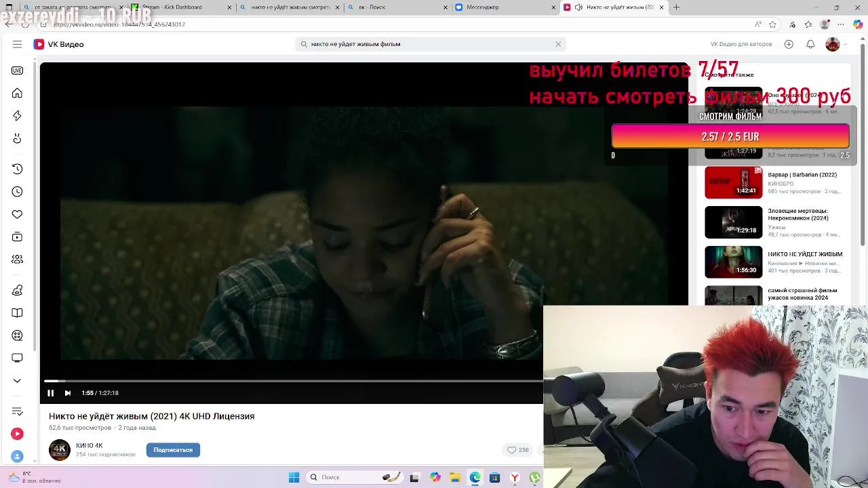Viewport: 868px width, 488px height.
Task: Open the Edge Copilot icon in toolbar
Action: point(858,24)
